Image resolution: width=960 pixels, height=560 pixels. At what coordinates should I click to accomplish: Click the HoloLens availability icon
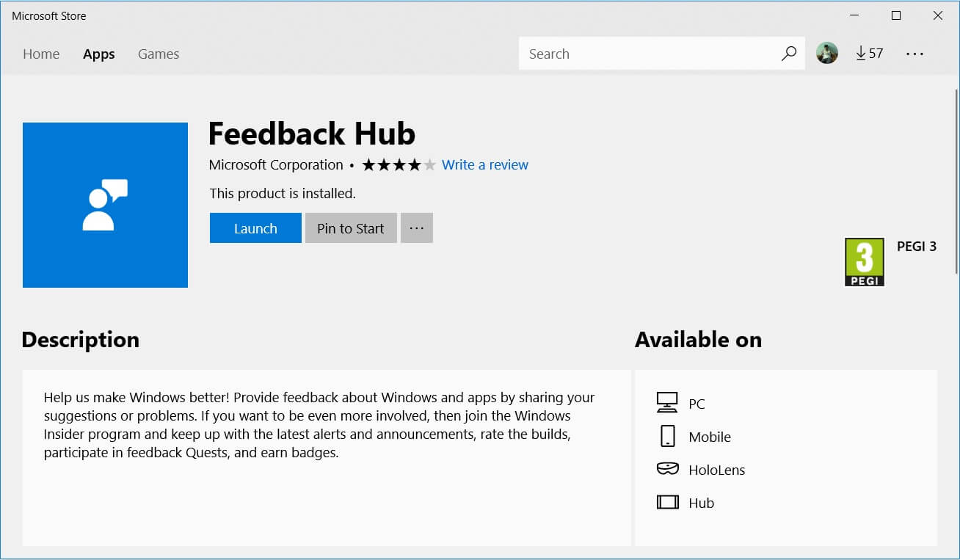[x=667, y=469]
